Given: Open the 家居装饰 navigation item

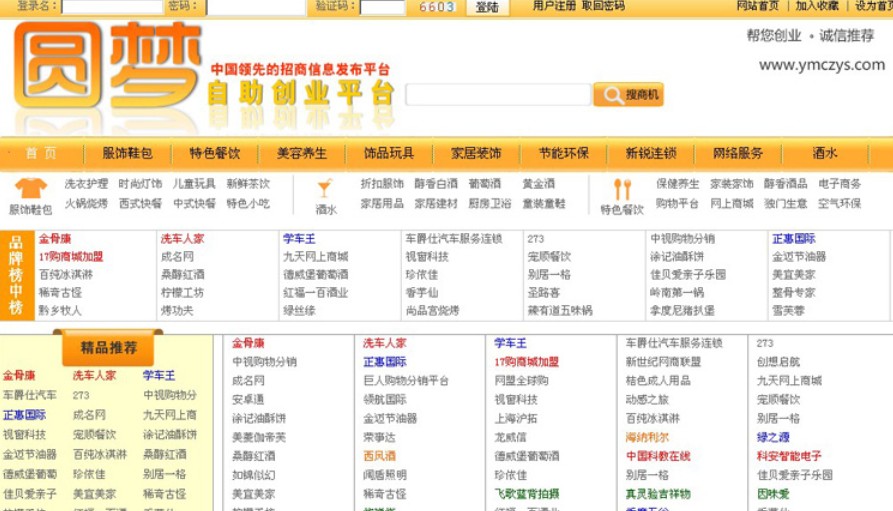Looking at the screenshot, I should (x=476, y=153).
